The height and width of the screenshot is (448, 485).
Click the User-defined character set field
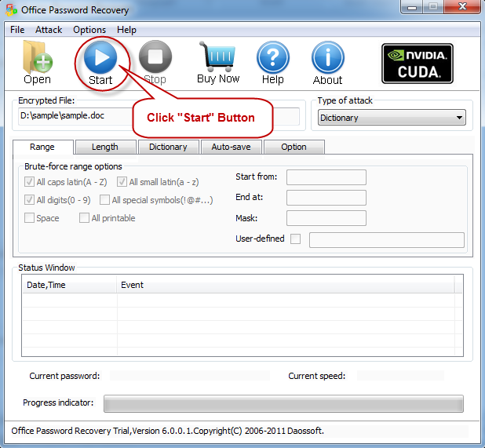point(387,240)
